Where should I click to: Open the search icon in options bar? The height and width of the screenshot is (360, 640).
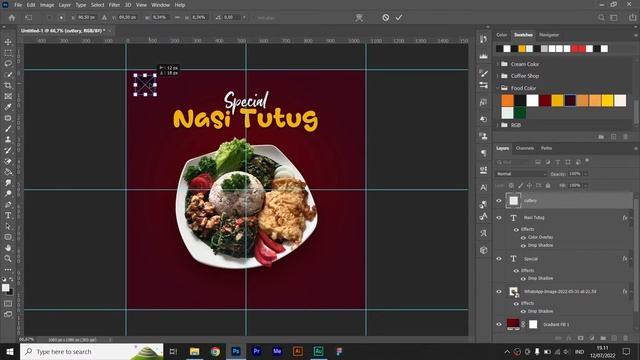click(601, 18)
